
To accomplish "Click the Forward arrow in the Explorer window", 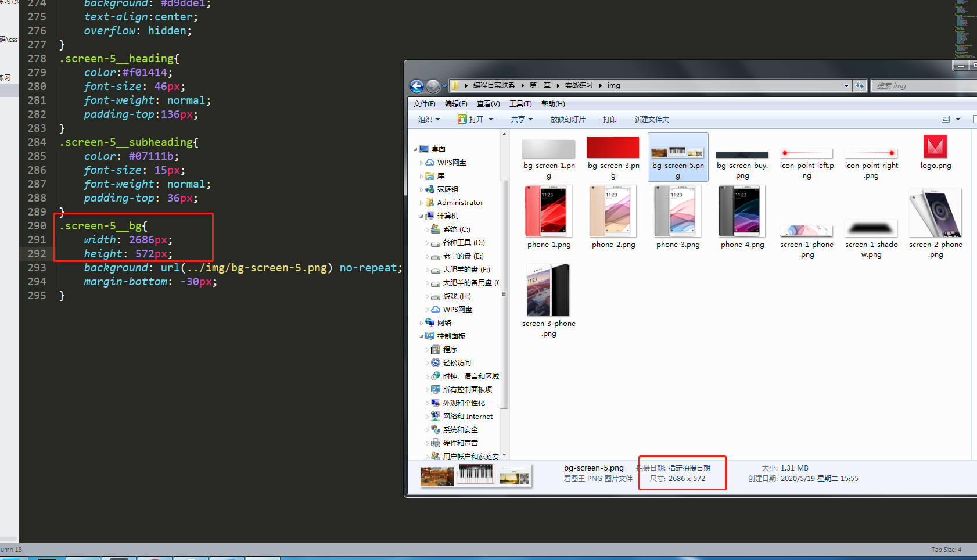I will pos(433,86).
